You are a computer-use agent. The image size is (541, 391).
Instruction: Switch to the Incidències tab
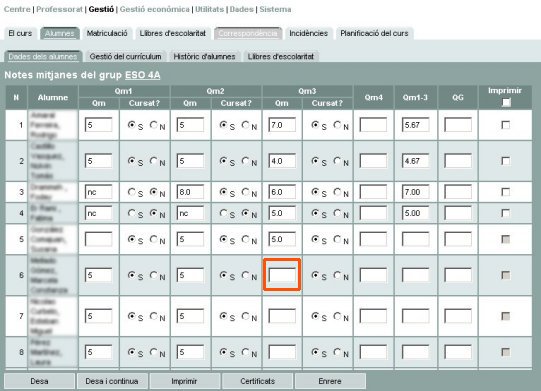(308, 33)
